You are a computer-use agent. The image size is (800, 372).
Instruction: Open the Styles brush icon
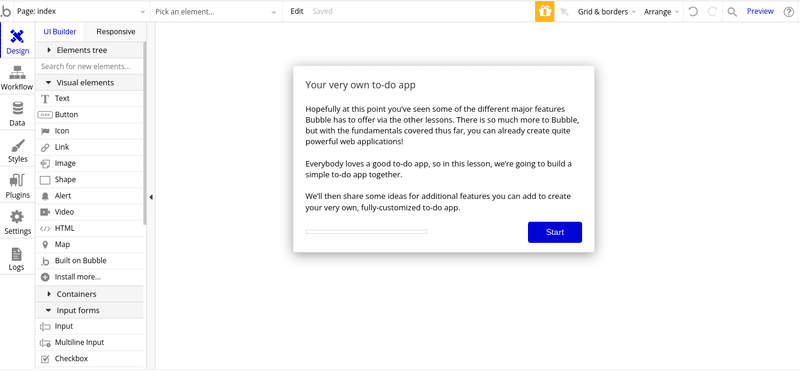pyautogui.click(x=17, y=145)
